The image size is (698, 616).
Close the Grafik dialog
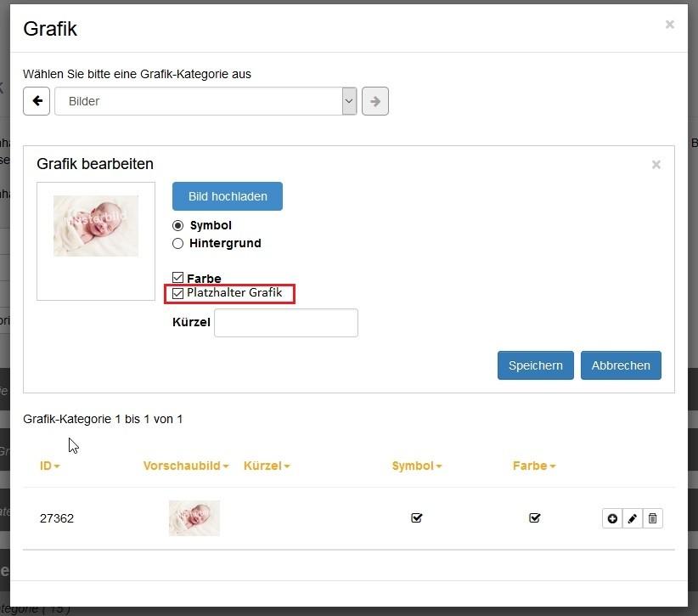click(669, 25)
